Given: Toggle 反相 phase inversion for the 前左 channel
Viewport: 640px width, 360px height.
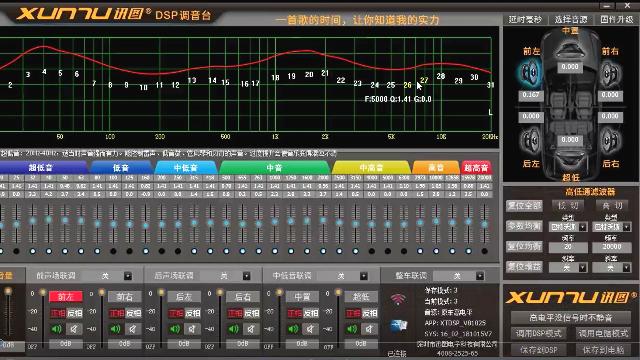Looking at the screenshot, I should click(75, 313).
